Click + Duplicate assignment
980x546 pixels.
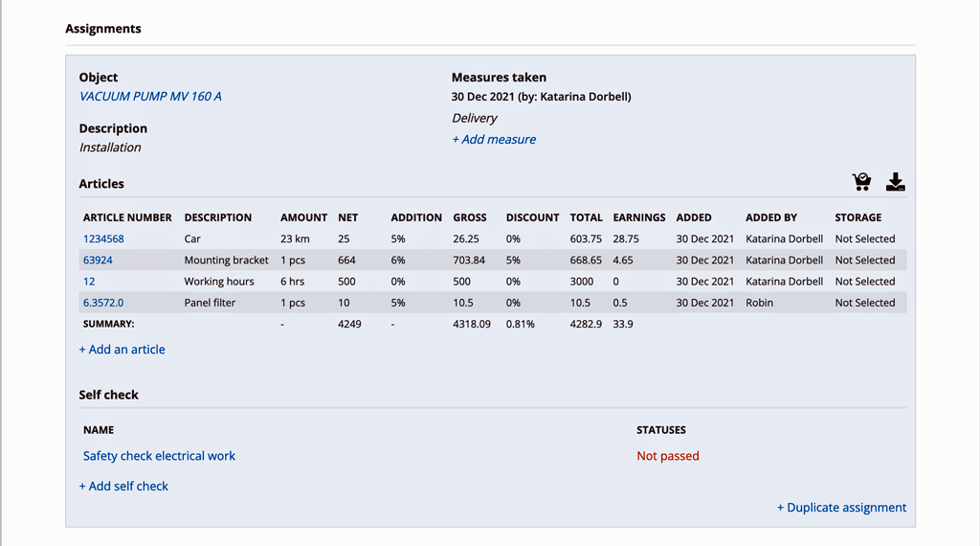pos(841,508)
